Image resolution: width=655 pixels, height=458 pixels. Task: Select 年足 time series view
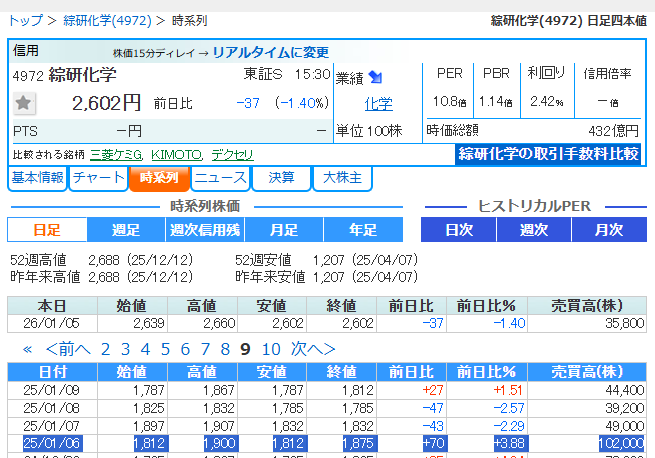coord(362,230)
